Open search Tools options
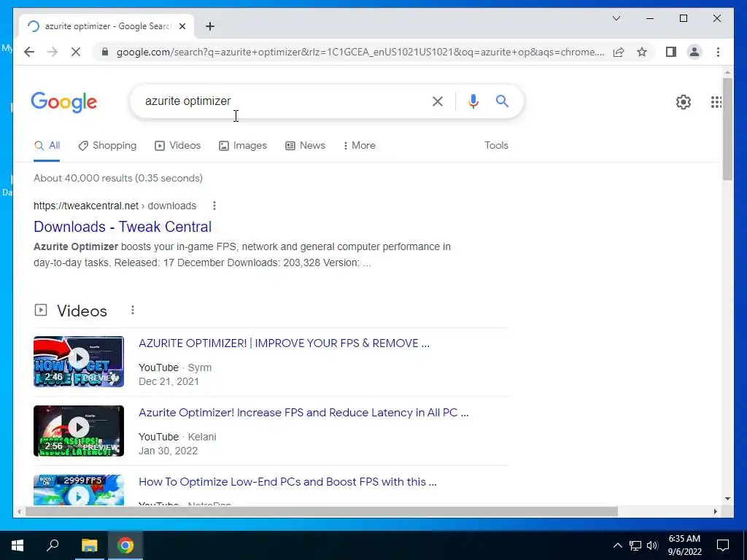This screenshot has width=747, height=560. 496,145
